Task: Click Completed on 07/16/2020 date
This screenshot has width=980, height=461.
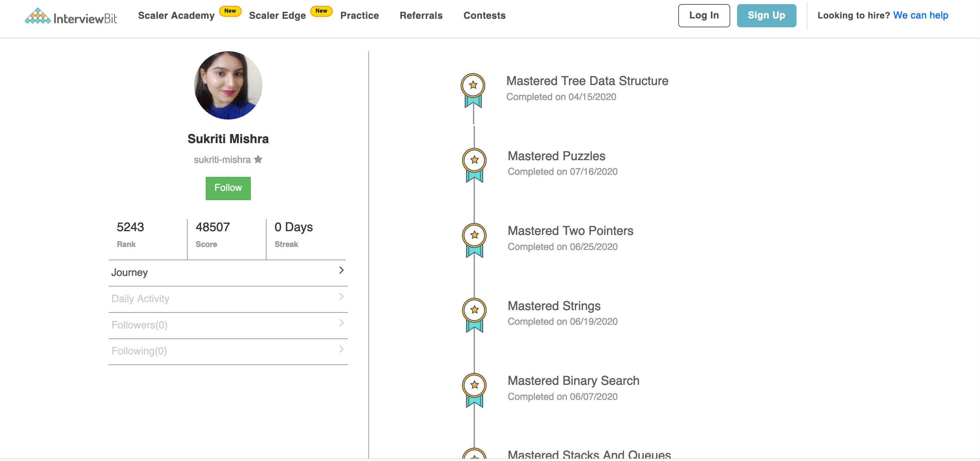Action: [563, 172]
